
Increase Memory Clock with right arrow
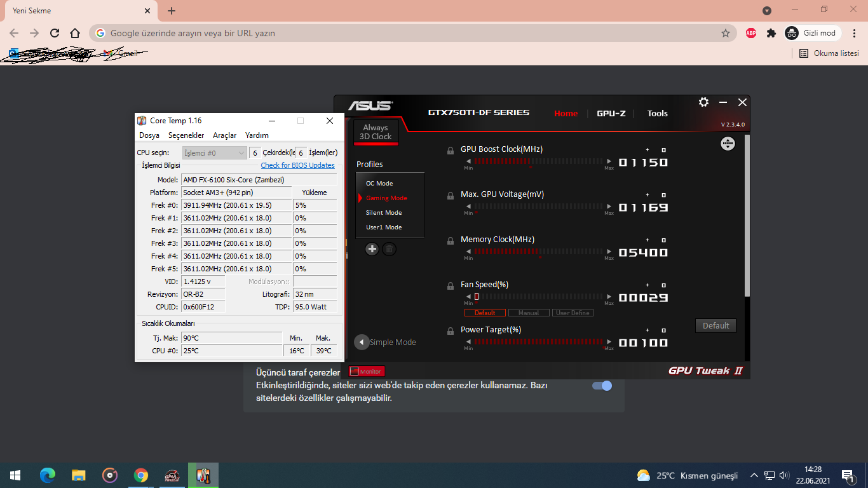609,252
